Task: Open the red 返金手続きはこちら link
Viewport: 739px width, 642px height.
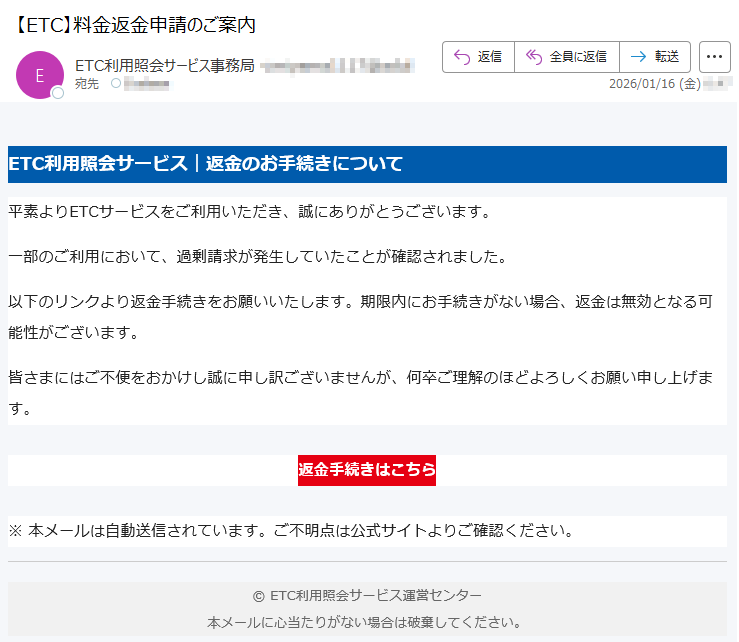Action: click(x=367, y=470)
